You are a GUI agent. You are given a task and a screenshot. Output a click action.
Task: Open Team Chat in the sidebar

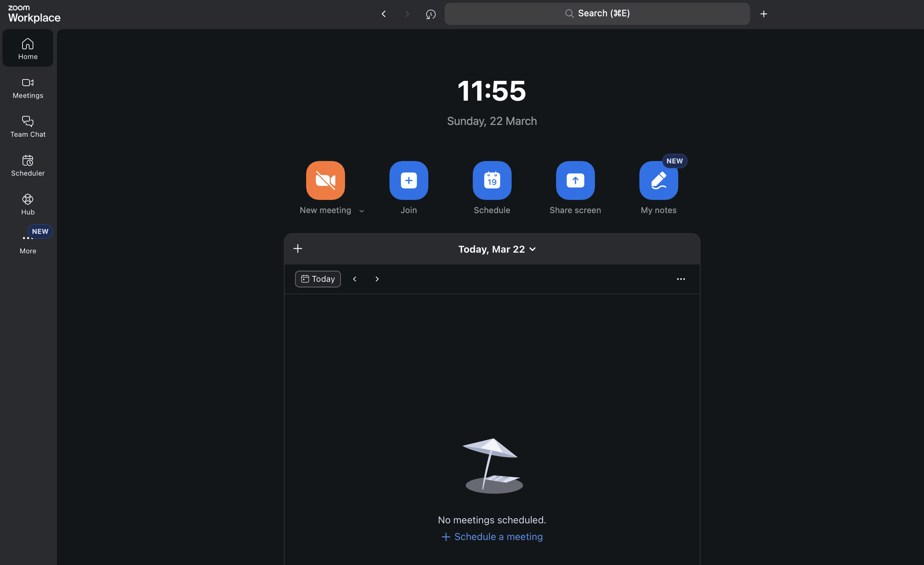coord(28,127)
